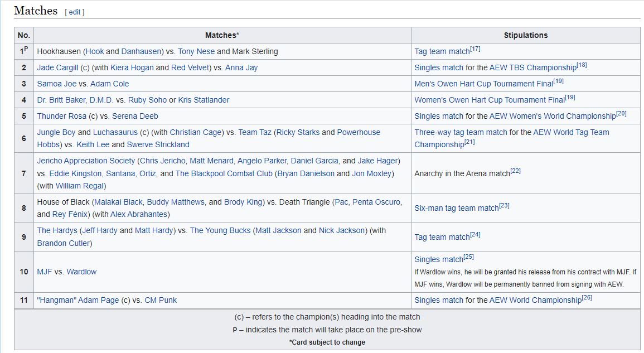Open the Chris Jericho link
This screenshot has height=353, width=644.
[x=163, y=161]
